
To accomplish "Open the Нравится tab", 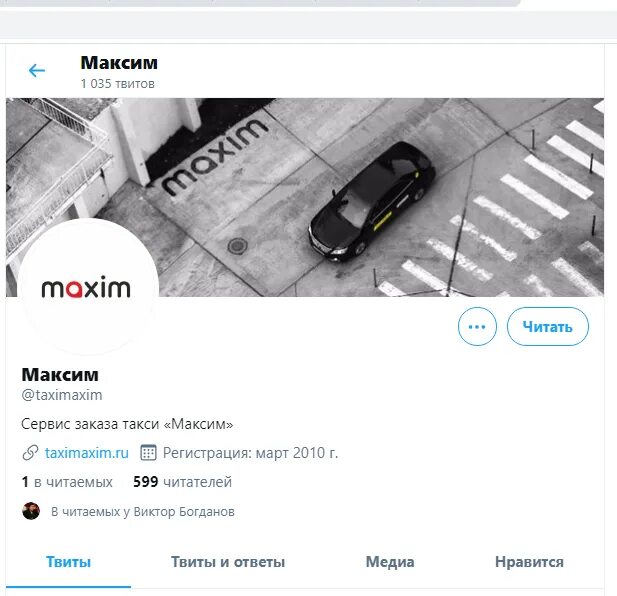I will click(529, 562).
